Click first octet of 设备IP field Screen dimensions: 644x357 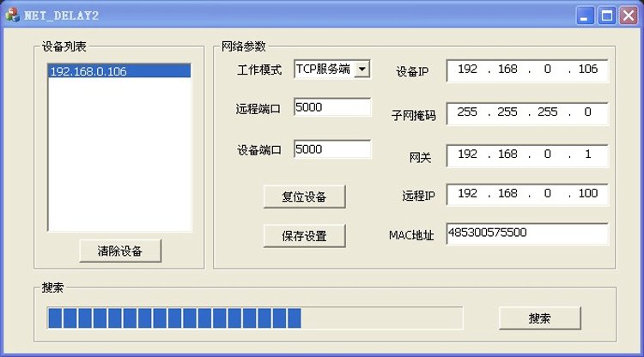[468, 70]
